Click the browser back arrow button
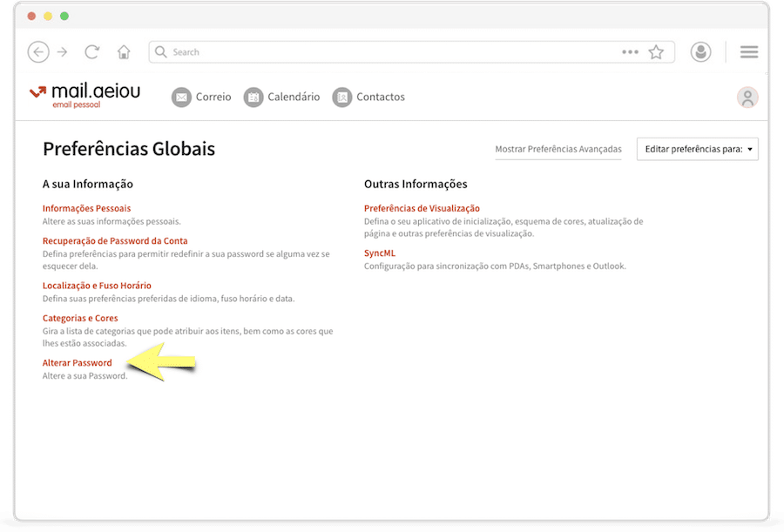 tap(38, 52)
